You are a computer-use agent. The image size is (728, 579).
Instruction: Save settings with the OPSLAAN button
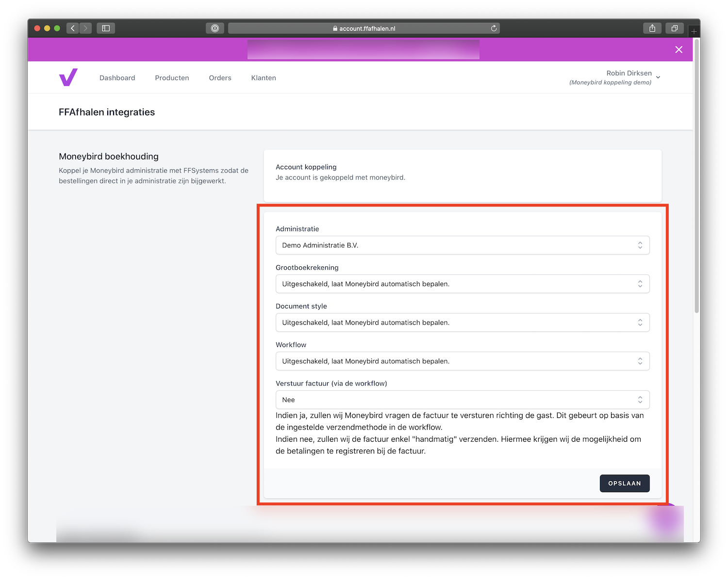625,483
